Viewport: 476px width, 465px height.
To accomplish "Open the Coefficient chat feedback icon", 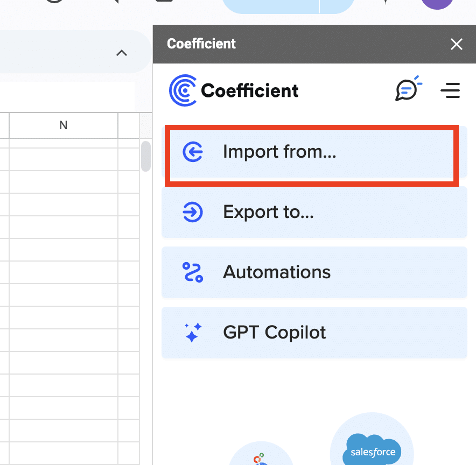I will (x=408, y=90).
